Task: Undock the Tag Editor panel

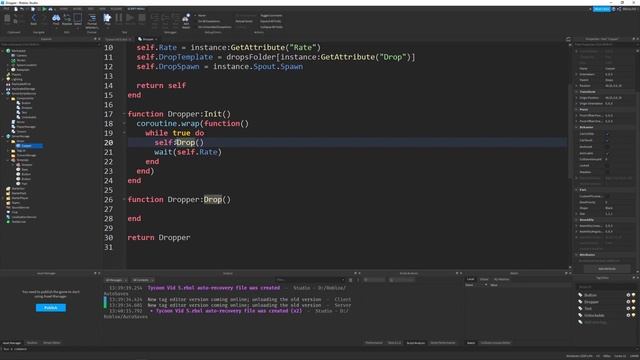Action: (x=633, y=278)
